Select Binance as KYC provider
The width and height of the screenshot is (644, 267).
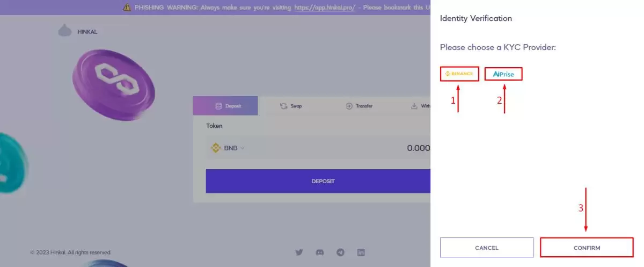pos(459,74)
